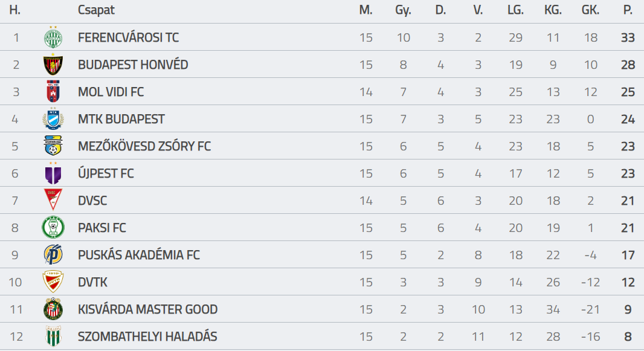Click the Budapest Honvéd club crest
644x351 pixels.
pos(53,65)
